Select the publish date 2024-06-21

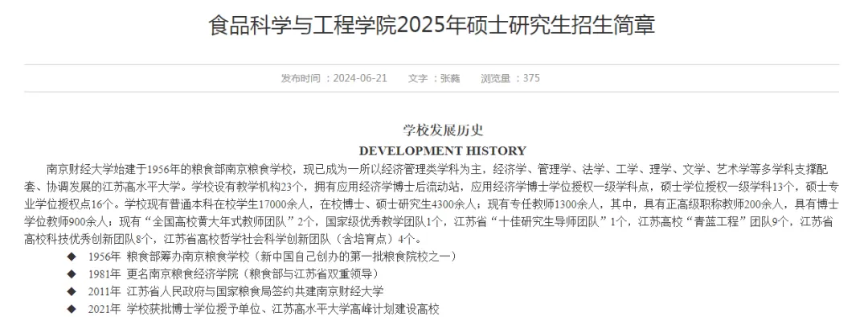coord(360,78)
